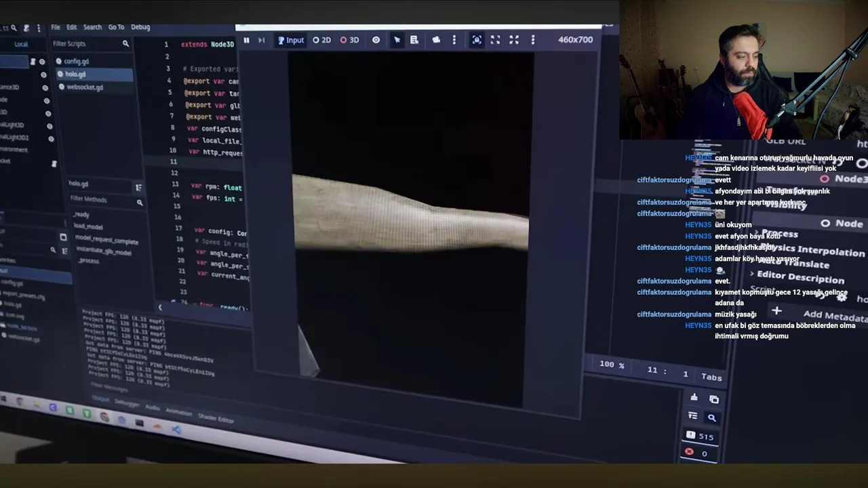868x488 pixels.
Task: Toggle collapse duplicate messages icon
Action: (x=692, y=415)
